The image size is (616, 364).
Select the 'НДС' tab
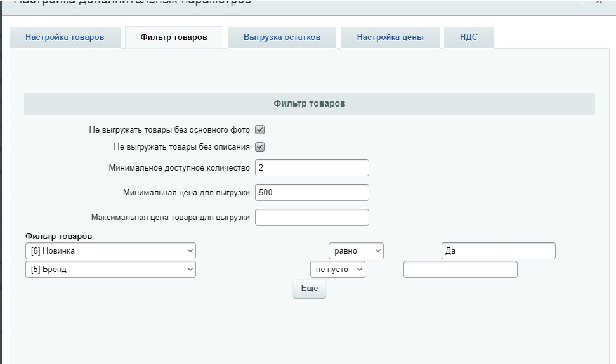click(x=468, y=37)
